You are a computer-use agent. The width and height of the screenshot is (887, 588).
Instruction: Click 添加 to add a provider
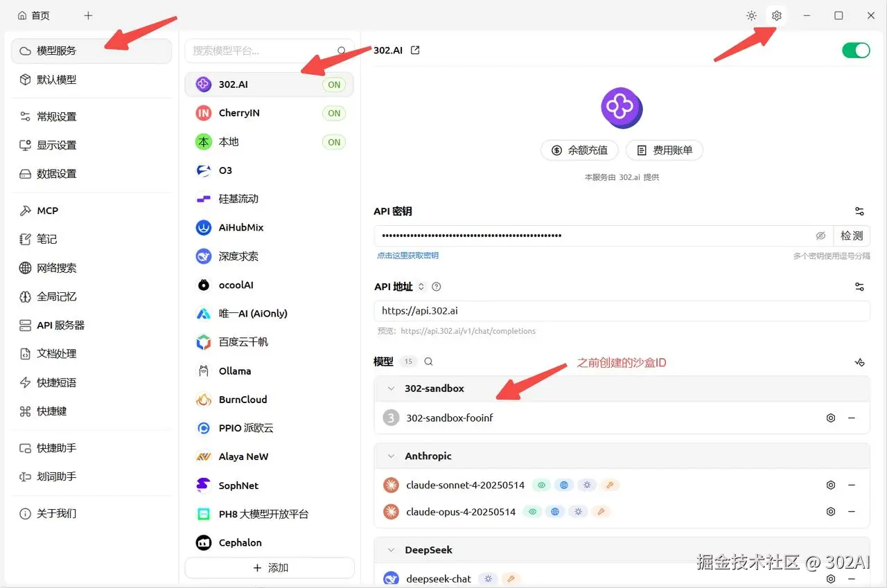tap(270, 568)
